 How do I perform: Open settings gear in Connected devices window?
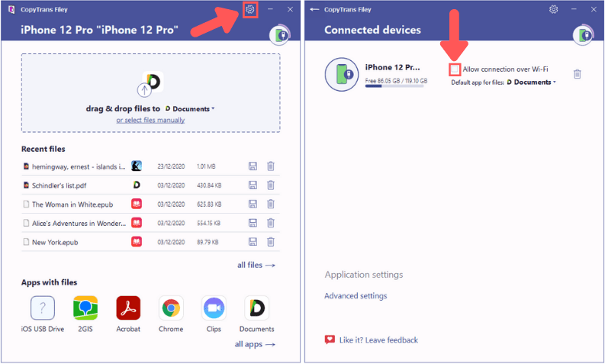pos(553,9)
